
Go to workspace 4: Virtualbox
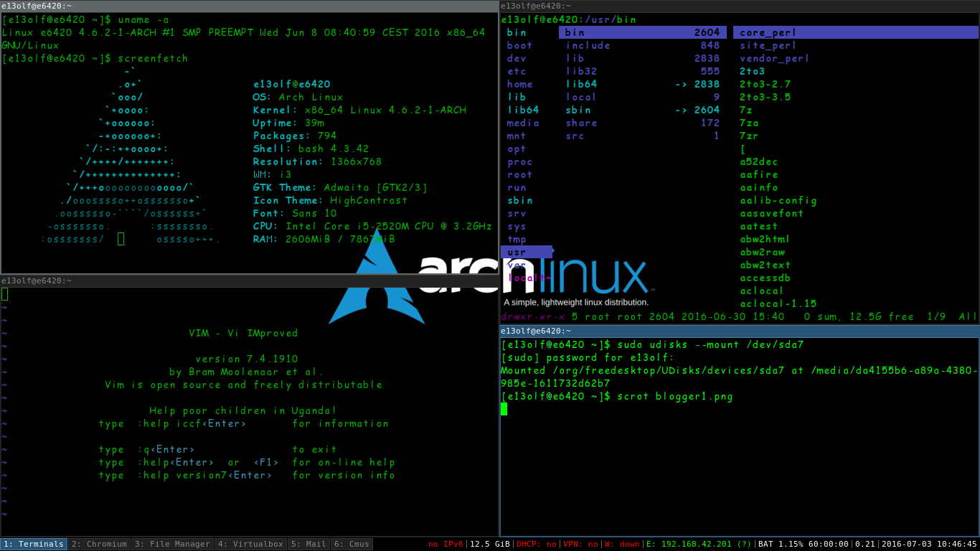point(250,544)
